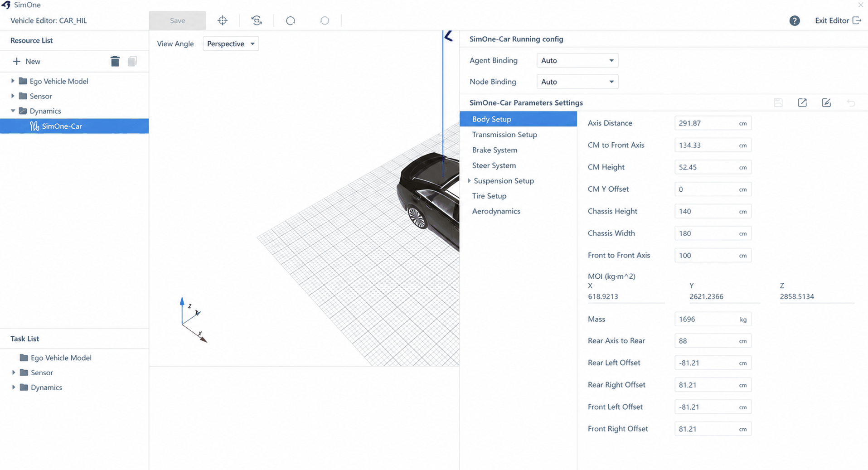Select Ego Vehicle Model in the Task List
The width and height of the screenshot is (868, 470).
pyautogui.click(x=61, y=358)
